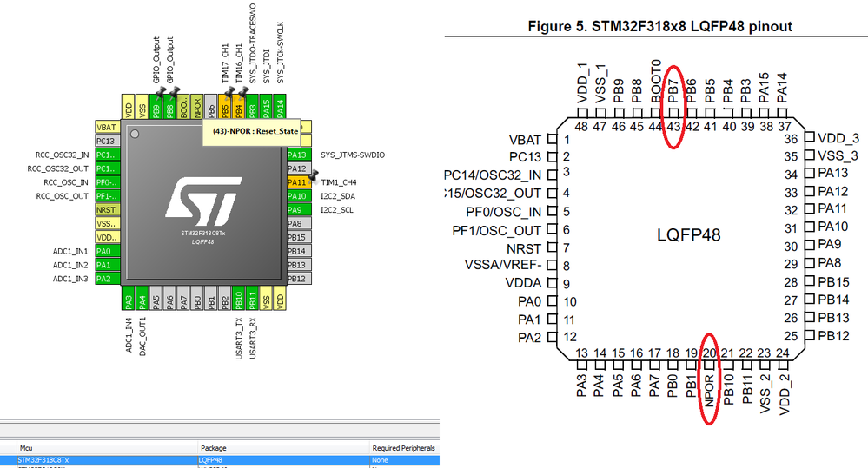Select the PA2 pin for ADC1_IN3
868x468 pixels.
[x=108, y=279]
